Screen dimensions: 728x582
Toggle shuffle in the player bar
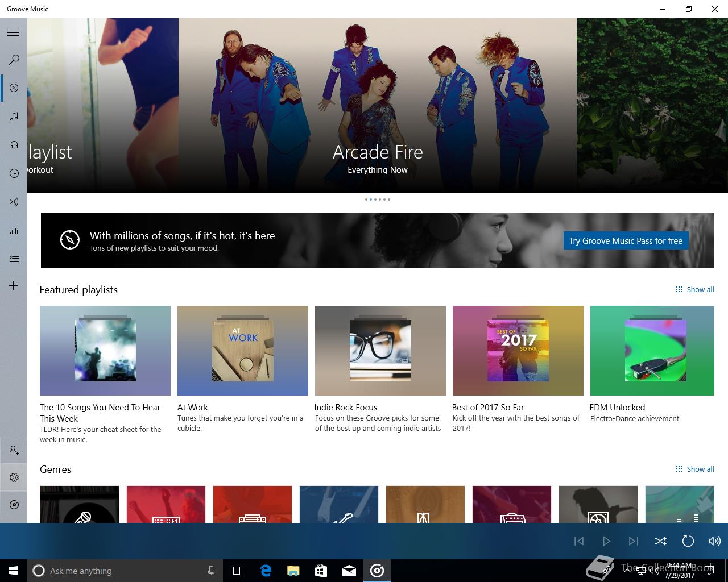(x=661, y=541)
